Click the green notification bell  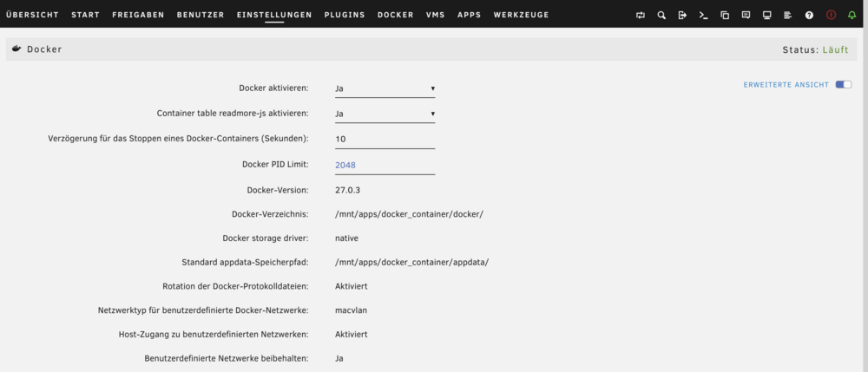pos(852,16)
